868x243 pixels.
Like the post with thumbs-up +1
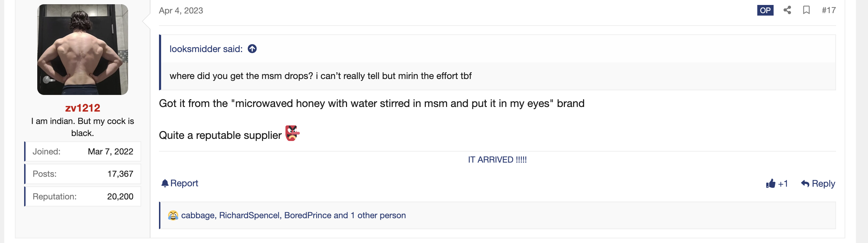tap(777, 183)
